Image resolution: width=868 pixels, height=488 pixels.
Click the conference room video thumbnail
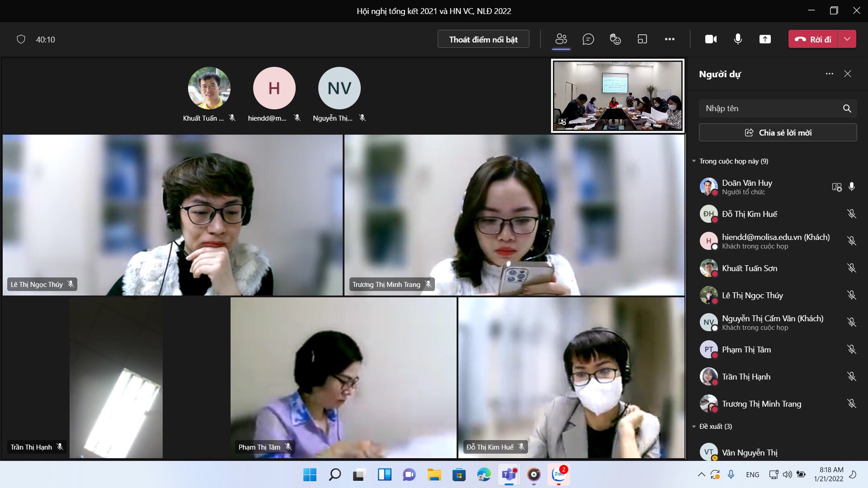click(x=618, y=96)
